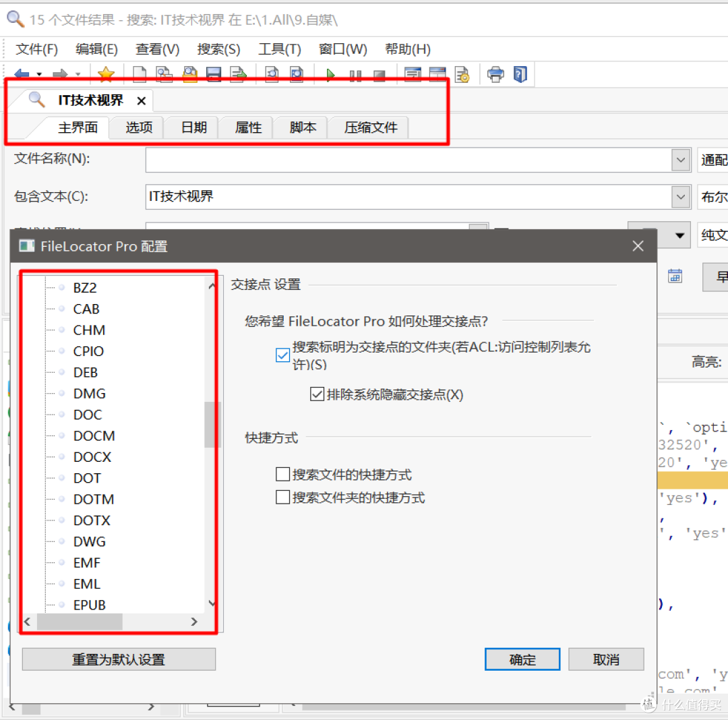
Task: Close the FileLocator Pro 配置 dialog
Action: point(638,246)
